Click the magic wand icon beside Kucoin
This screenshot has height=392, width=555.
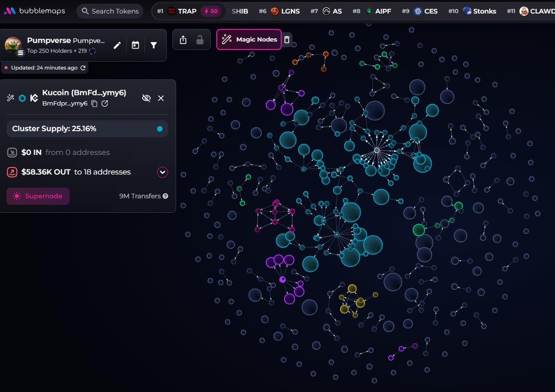click(11, 98)
